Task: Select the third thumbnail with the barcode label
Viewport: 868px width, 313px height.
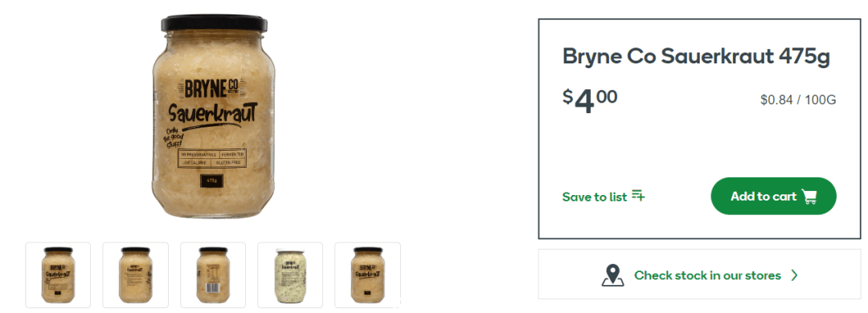Action: pos(213,274)
